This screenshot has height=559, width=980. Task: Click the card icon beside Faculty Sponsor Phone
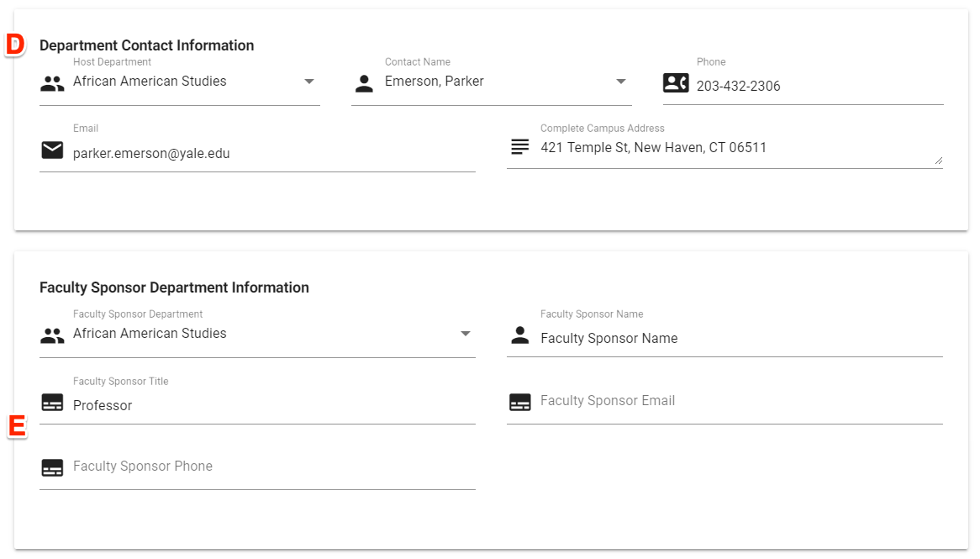[52, 468]
